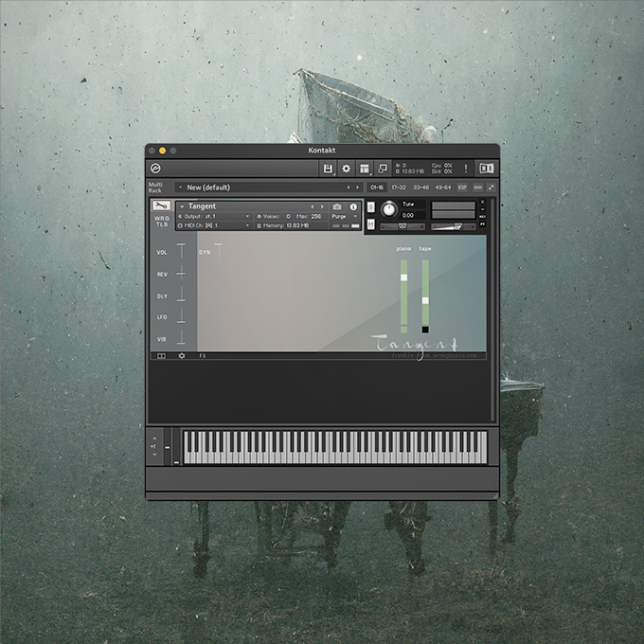Image resolution: width=644 pixels, height=644 pixels.
Task: Click the rack vertical scrollbar
Action: [492, 310]
